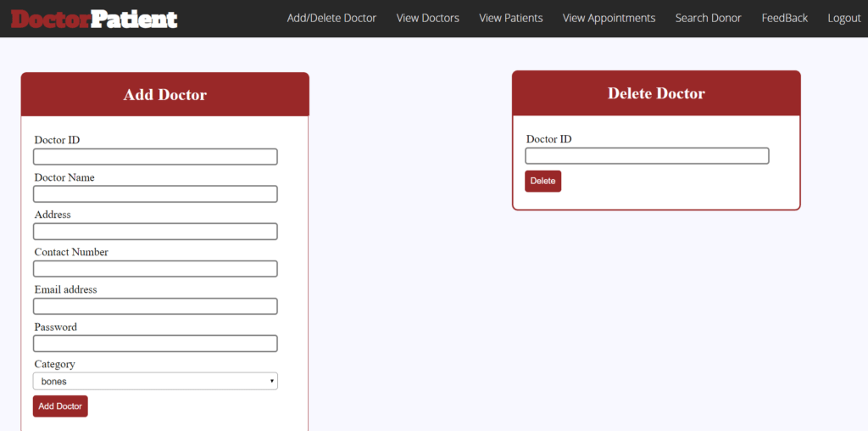Open the Category dropdown showing bones
Image resolution: width=868 pixels, height=431 pixels.
click(x=155, y=381)
